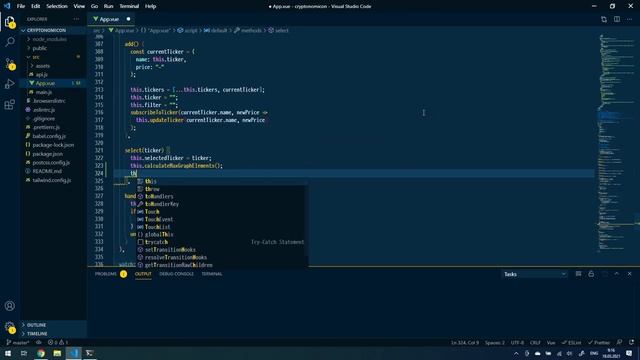Switch to the Terminal panel tab
Viewport: 640px width, 360px height.
point(212,274)
